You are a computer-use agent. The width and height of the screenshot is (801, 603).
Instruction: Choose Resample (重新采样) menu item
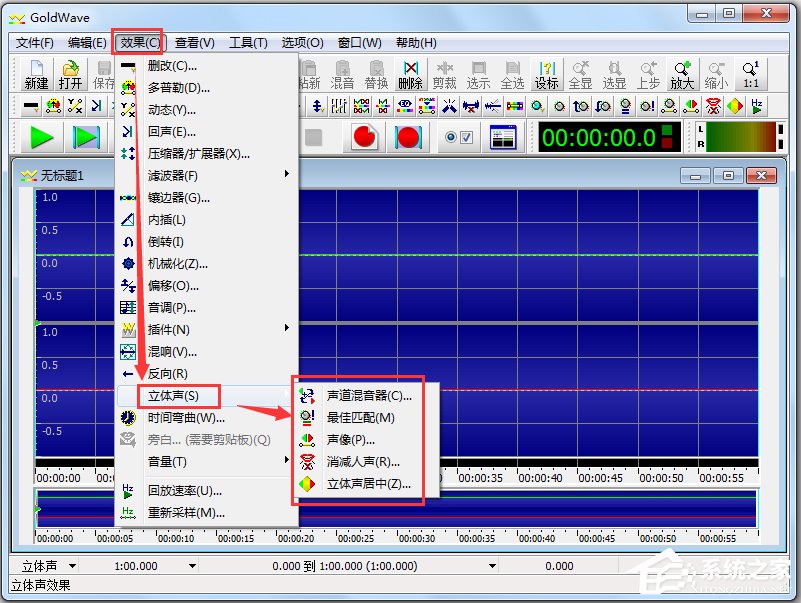point(206,513)
